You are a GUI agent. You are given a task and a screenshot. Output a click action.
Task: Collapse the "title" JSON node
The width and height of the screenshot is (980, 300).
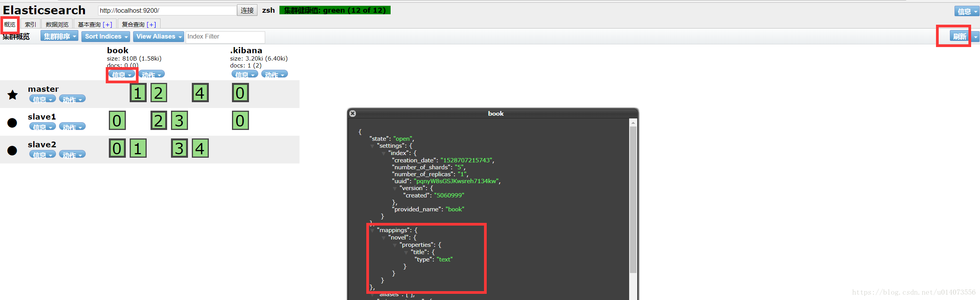coord(406,253)
